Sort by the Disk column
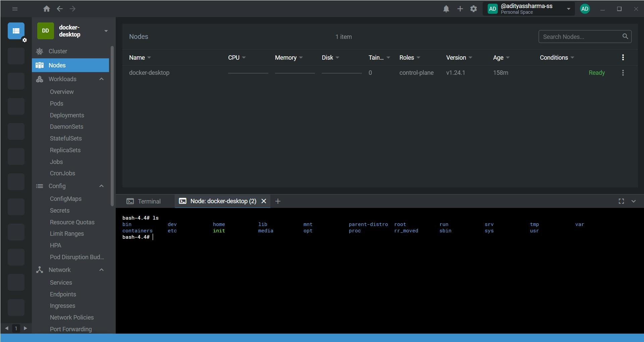The width and height of the screenshot is (644, 342). [330, 58]
